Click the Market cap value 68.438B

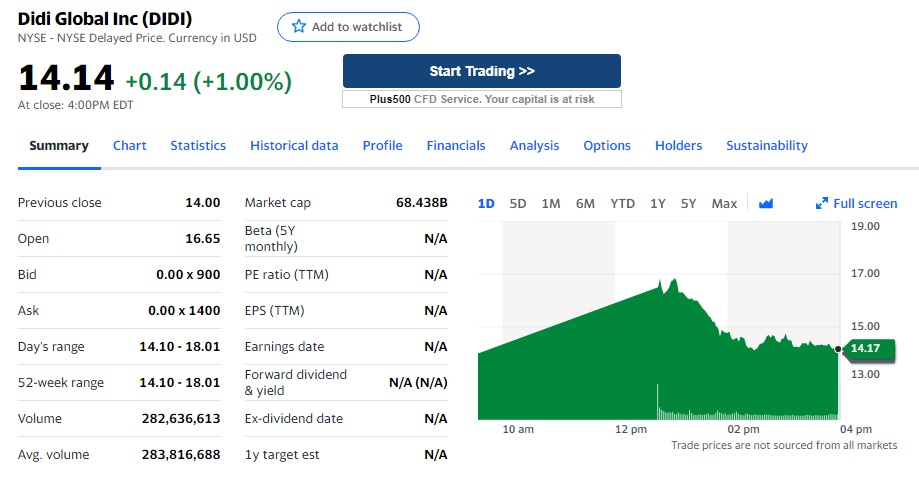click(x=421, y=203)
